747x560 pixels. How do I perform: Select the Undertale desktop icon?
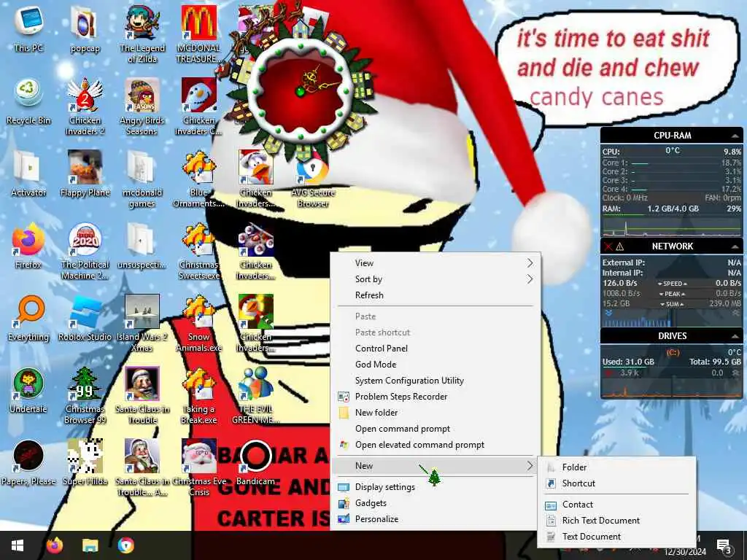(28, 389)
